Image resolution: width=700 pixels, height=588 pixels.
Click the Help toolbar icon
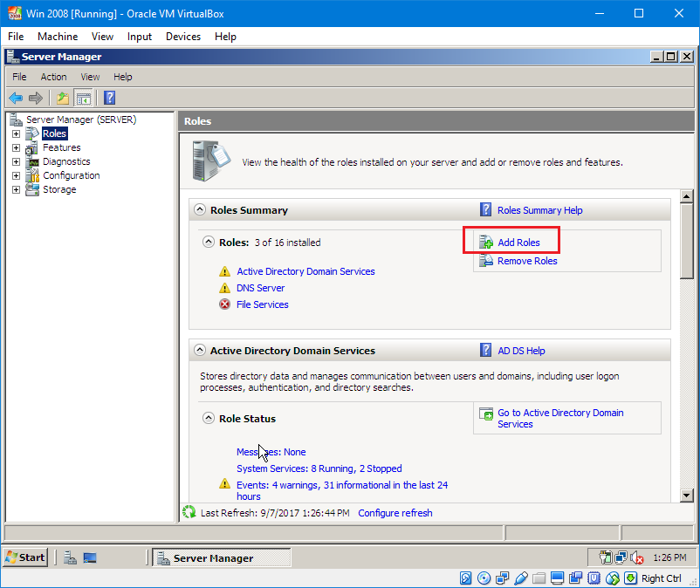point(109,98)
